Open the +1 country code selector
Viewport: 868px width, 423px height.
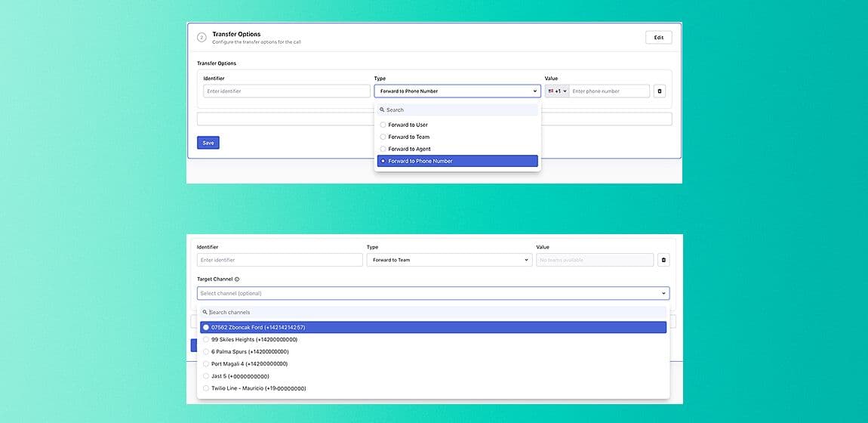pyautogui.click(x=558, y=91)
